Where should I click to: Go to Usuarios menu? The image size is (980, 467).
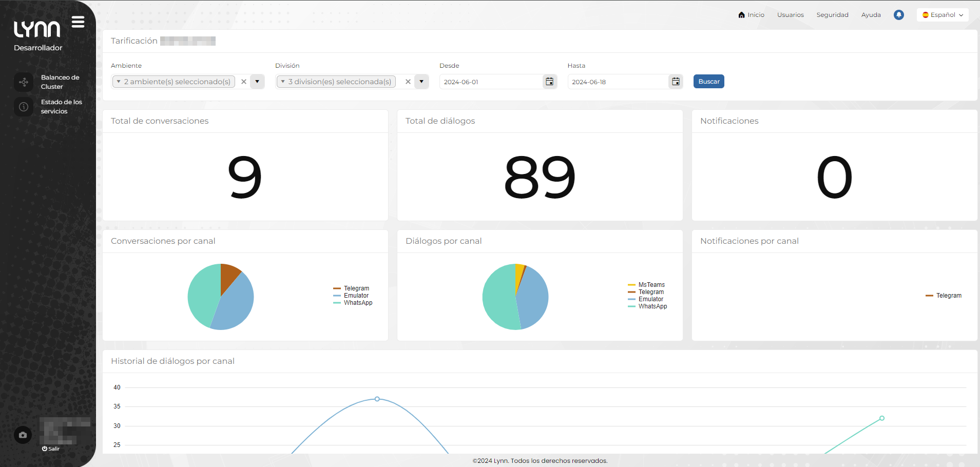coord(790,15)
